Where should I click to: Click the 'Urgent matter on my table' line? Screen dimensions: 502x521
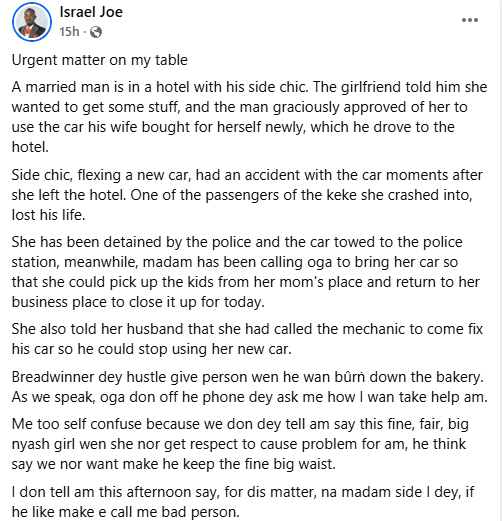tap(100, 60)
